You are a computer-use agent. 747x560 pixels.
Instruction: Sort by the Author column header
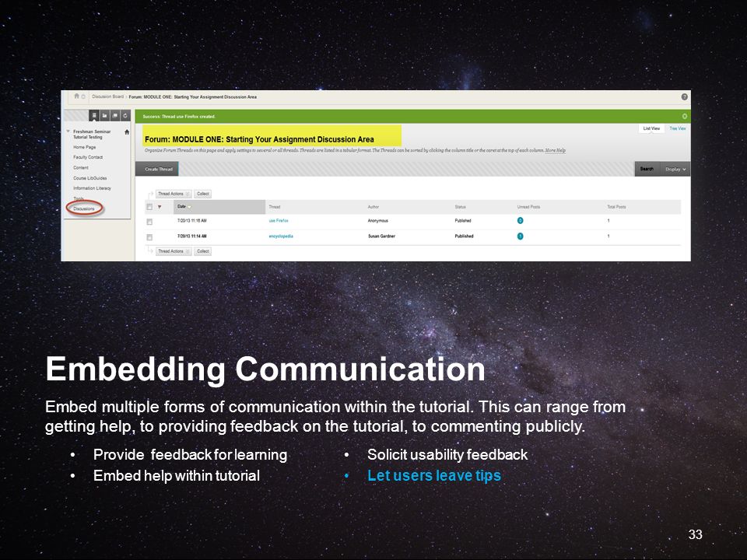[x=373, y=207]
